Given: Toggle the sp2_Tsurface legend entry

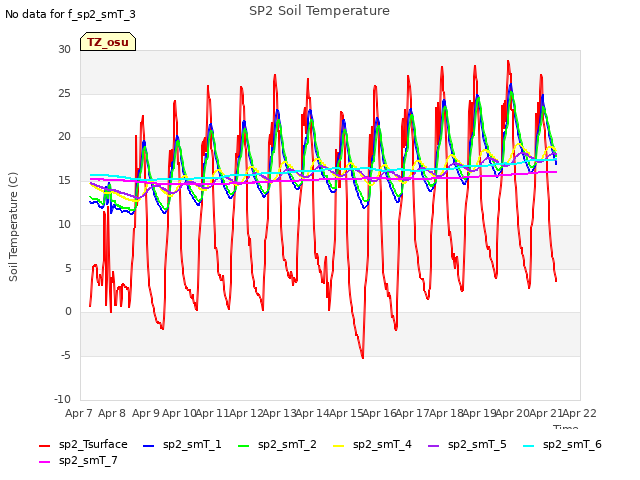Looking at the screenshot, I should pos(83,444).
